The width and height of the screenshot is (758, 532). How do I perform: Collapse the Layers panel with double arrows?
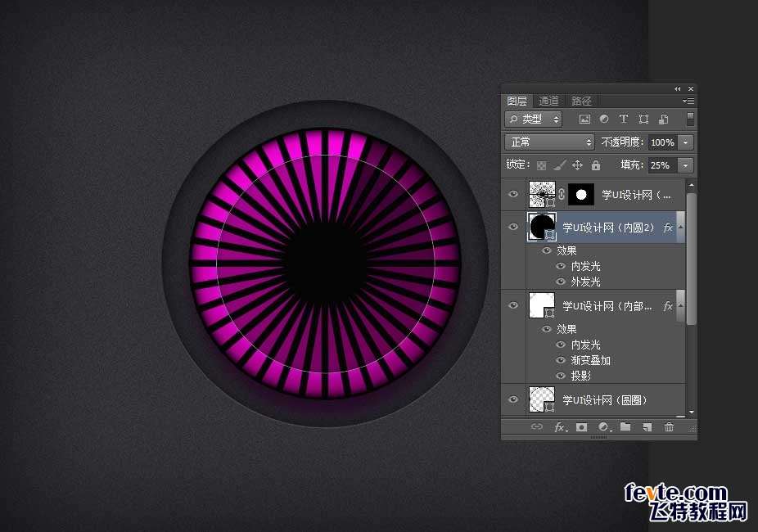click(x=677, y=89)
